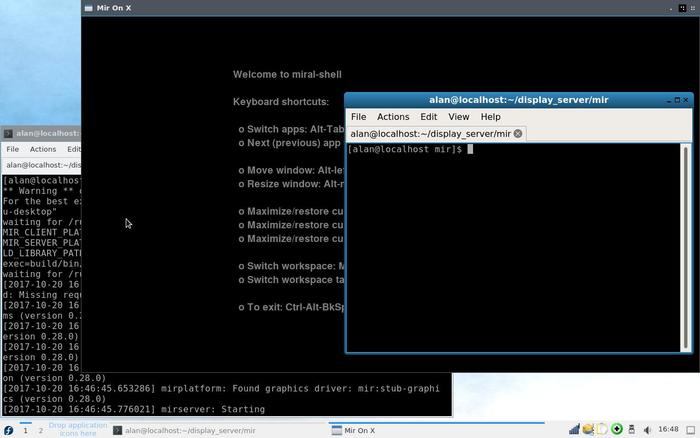Open Help menu in front terminal
The height and width of the screenshot is (438, 700).
pos(490,117)
